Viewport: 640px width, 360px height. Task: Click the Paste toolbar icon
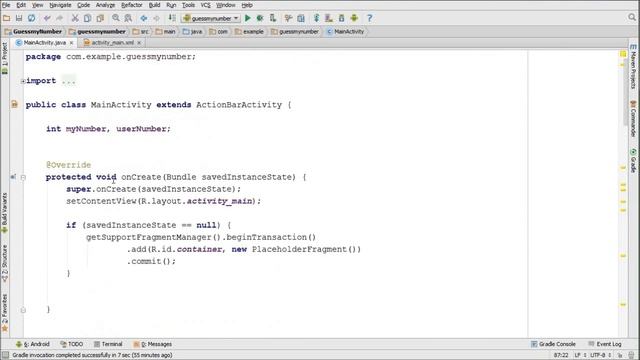click(x=100, y=18)
